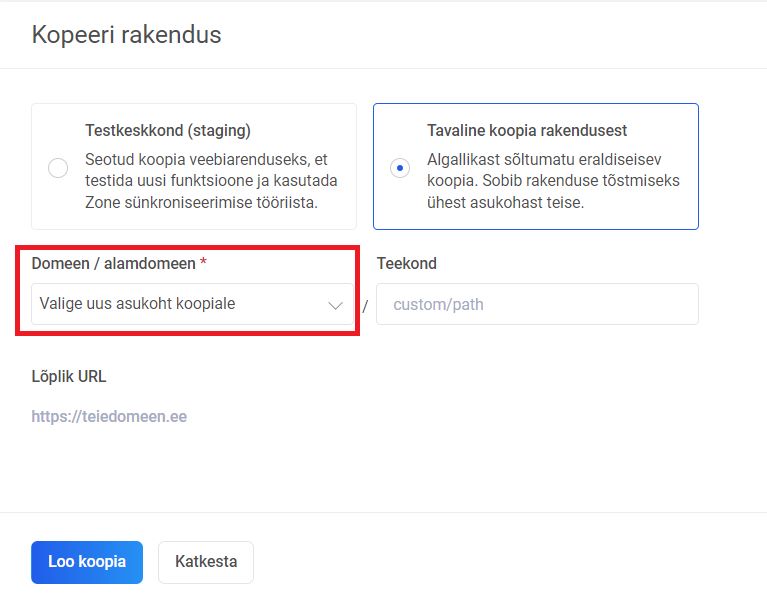The width and height of the screenshot is (767, 610).
Task: Click the Testkeskkond (staging) card heading
Action: pos(168,131)
